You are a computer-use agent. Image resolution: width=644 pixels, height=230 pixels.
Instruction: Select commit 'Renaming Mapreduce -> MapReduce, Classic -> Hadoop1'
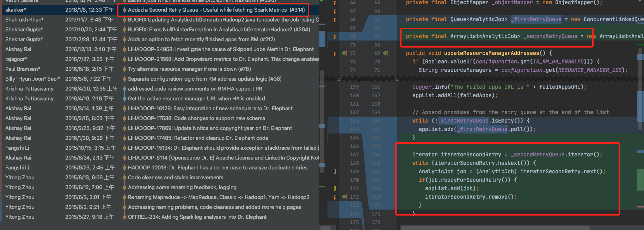tap(219, 197)
